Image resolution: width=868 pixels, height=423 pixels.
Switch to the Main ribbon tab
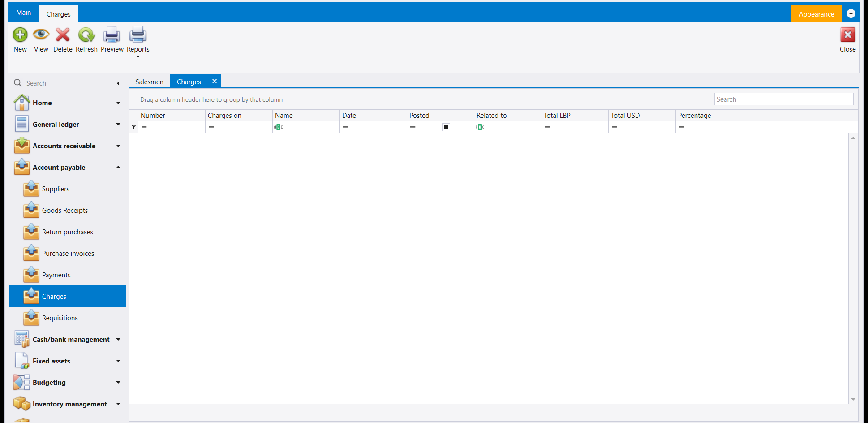23,13
